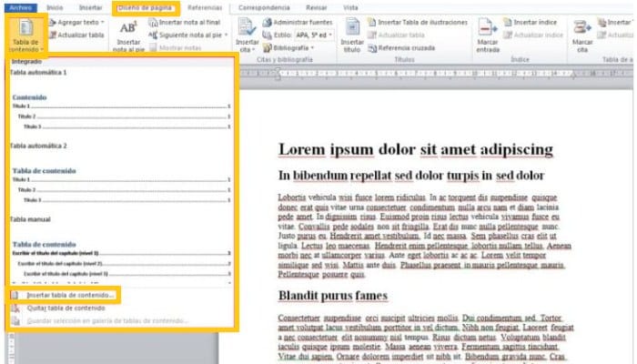Switch to the Revisar tab

[x=317, y=7]
